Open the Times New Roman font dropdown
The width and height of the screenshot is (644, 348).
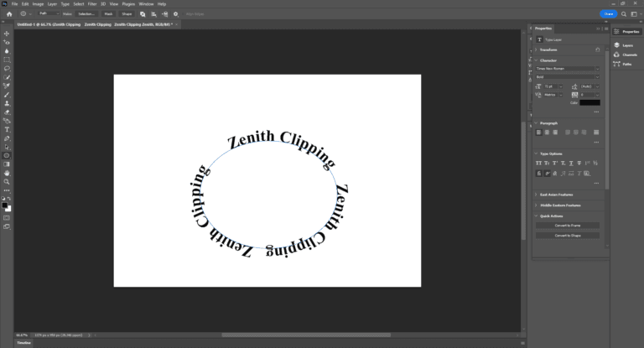tap(567, 69)
